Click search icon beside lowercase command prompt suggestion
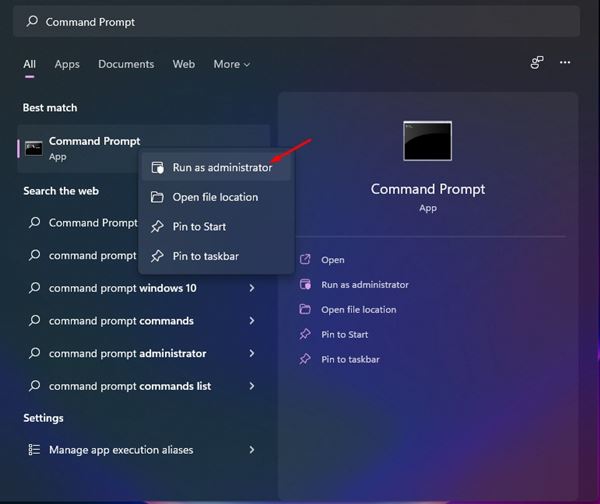The image size is (600, 504). [34, 255]
